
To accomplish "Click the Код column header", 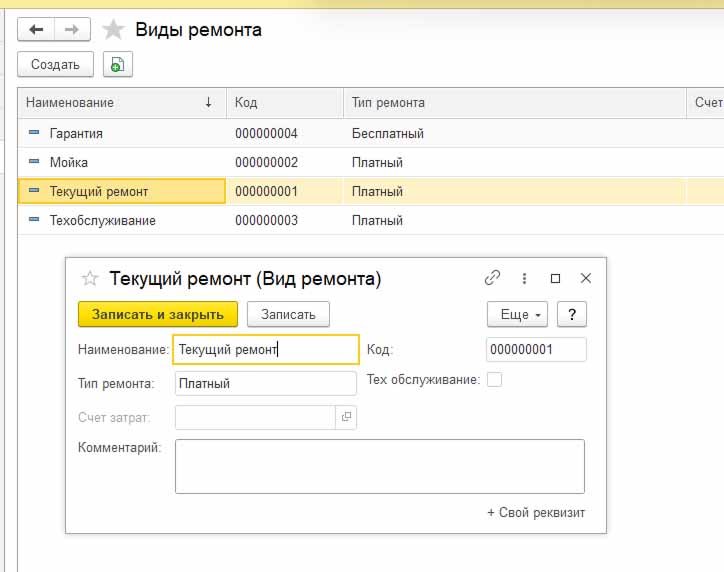I will [x=246, y=102].
